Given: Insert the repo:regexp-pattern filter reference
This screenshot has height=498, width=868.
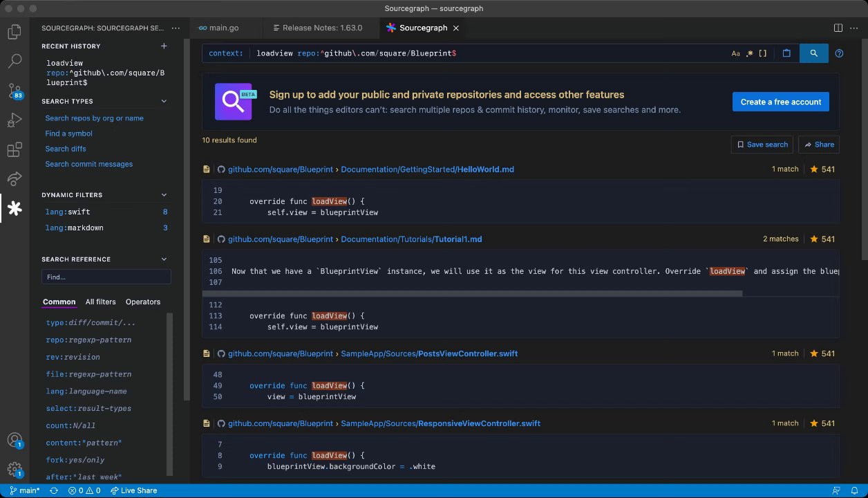Looking at the screenshot, I should click(88, 340).
